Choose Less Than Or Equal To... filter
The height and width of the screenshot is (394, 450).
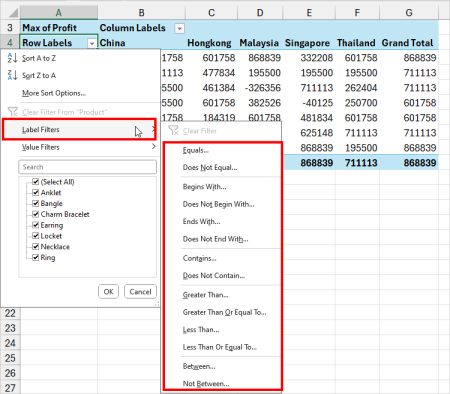pyautogui.click(x=220, y=347)
